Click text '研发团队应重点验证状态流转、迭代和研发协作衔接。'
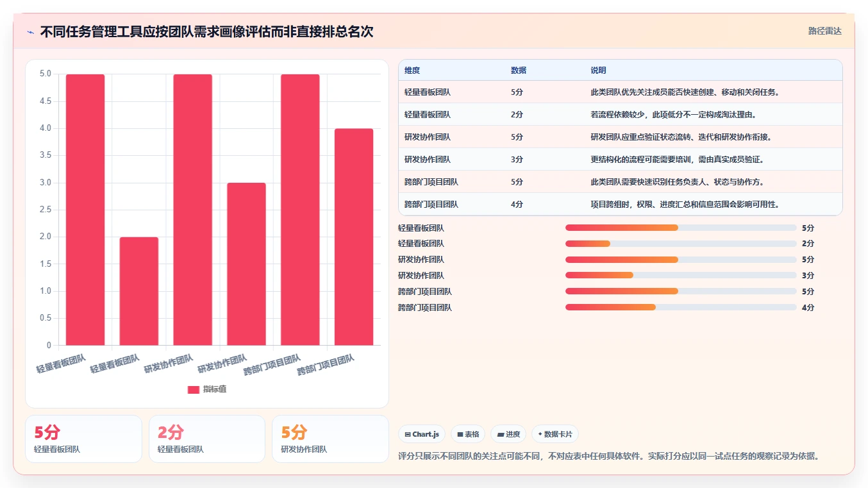Image resolution: width=868 pixels, height=488 pixels. pos(681,137)
